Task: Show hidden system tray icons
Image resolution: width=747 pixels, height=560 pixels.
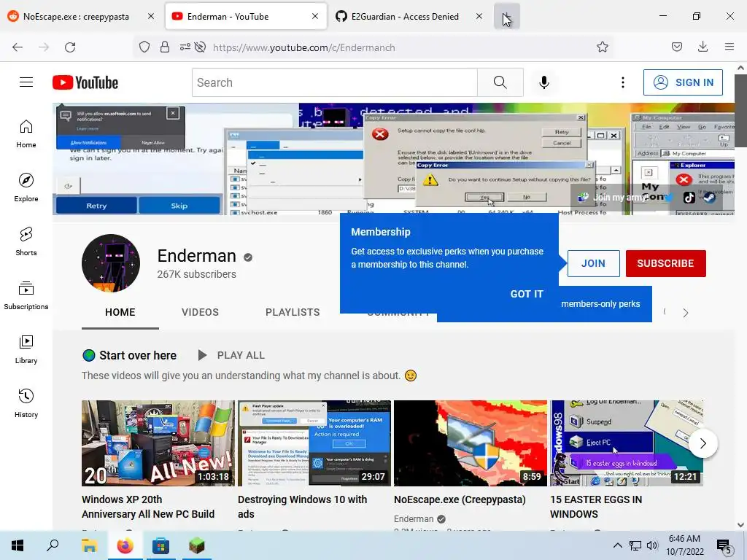Action: click(617, 545)
